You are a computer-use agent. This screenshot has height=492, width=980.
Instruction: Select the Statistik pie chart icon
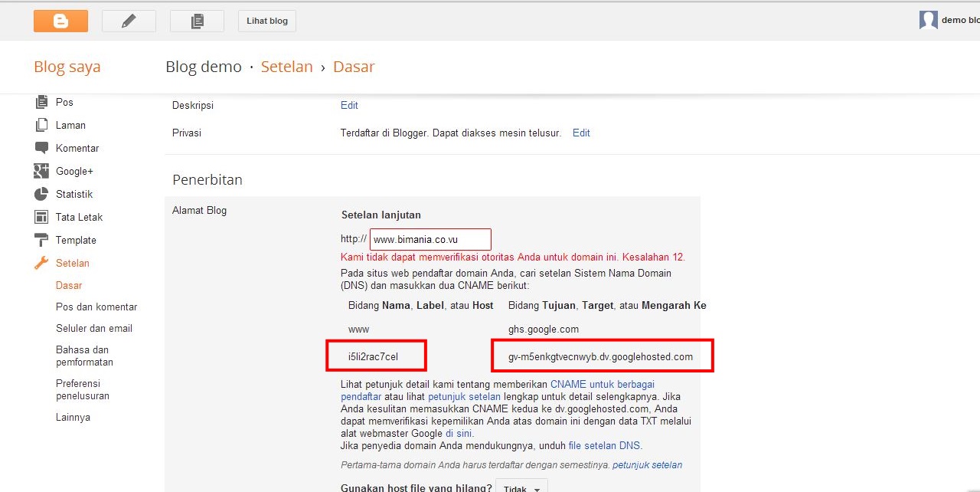click(x=41, y=194)
